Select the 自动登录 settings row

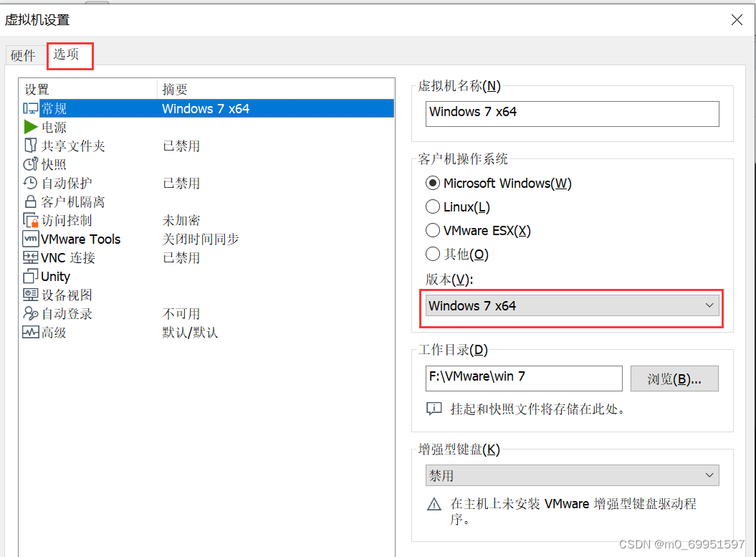(x=208, y=313)
